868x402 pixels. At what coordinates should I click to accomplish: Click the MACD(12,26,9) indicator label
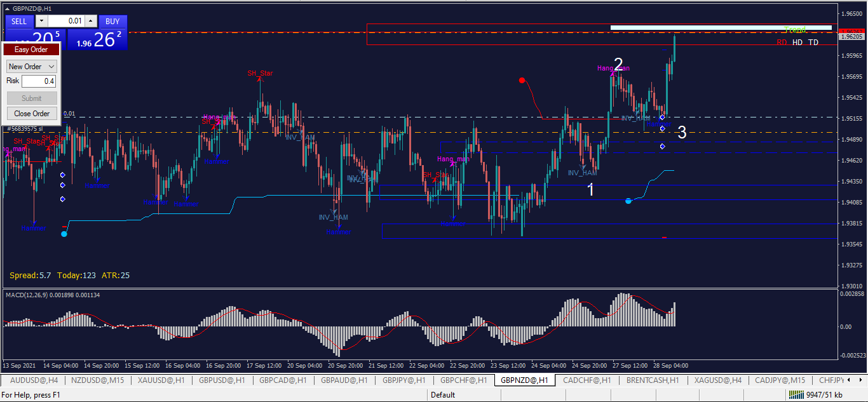[x=52, y=295]
